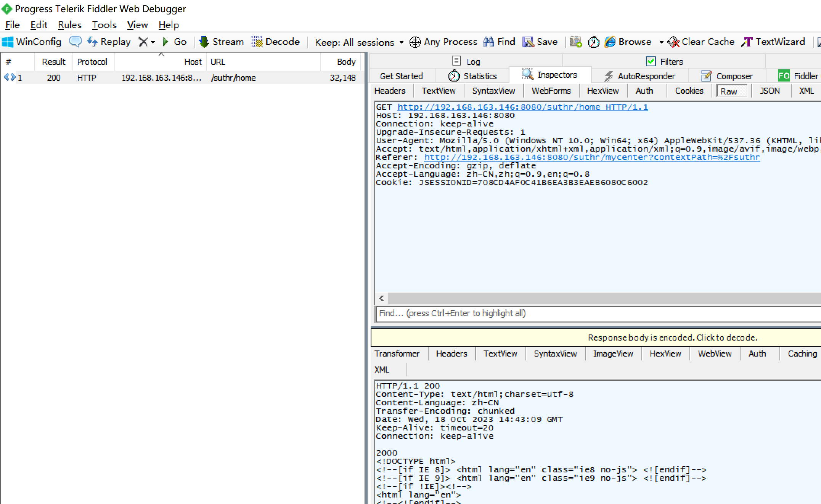Open response Headers tab
The height and width of the screenshot is (504, 821).
click(451, 354)
